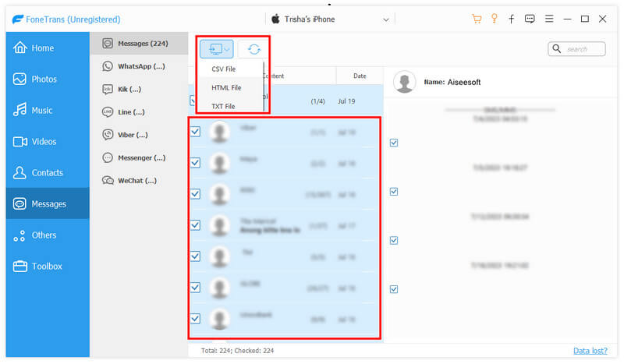Select the Messenger category
The height and width of the screenshot is (364, 624).
[x=139, y=157]
